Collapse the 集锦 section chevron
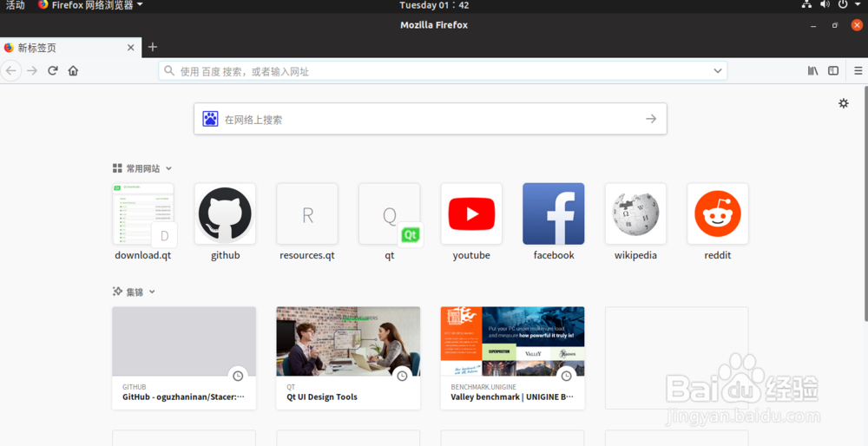868x446 pixels. (152, 292)
